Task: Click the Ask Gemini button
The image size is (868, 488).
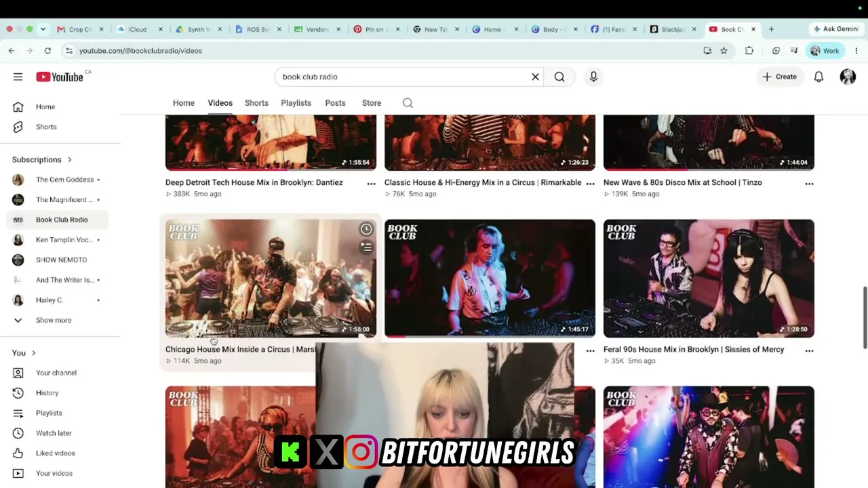Action: coord(835,29)
